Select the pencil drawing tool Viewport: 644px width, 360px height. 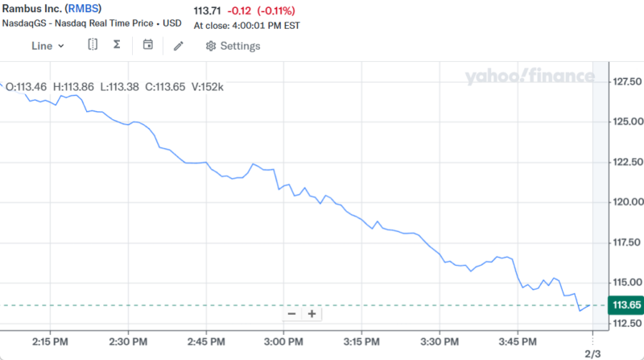point(179,46)
